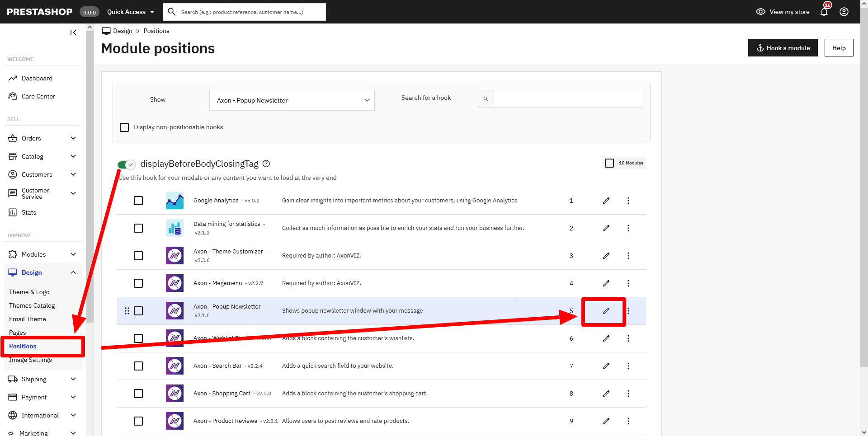Go to Image Settings menu item
Screen dimensions: 868x436
[x=30, y=360]
